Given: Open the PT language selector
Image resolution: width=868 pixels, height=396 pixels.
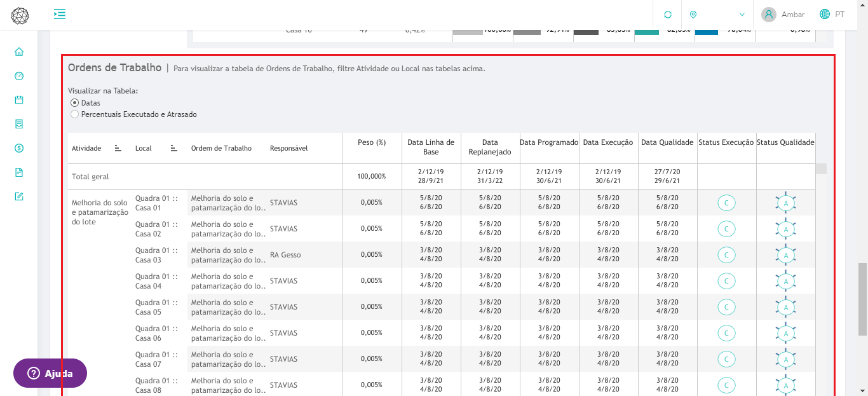Looking at the screenshot, I should coord(832,15).
